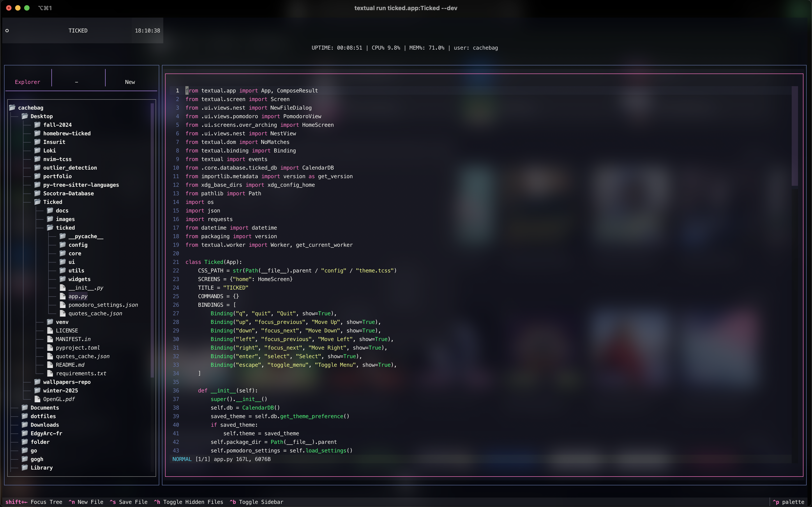The height and width of the screenshot is (507, 812).
Task: Click the Desktop folder icon
Action: point(25,116)
